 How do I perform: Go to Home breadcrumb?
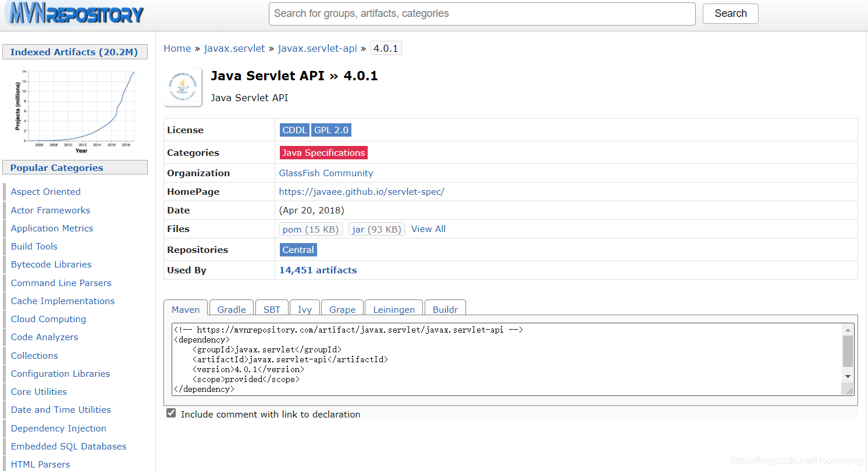pyautogui.click(x=177, y=48)
